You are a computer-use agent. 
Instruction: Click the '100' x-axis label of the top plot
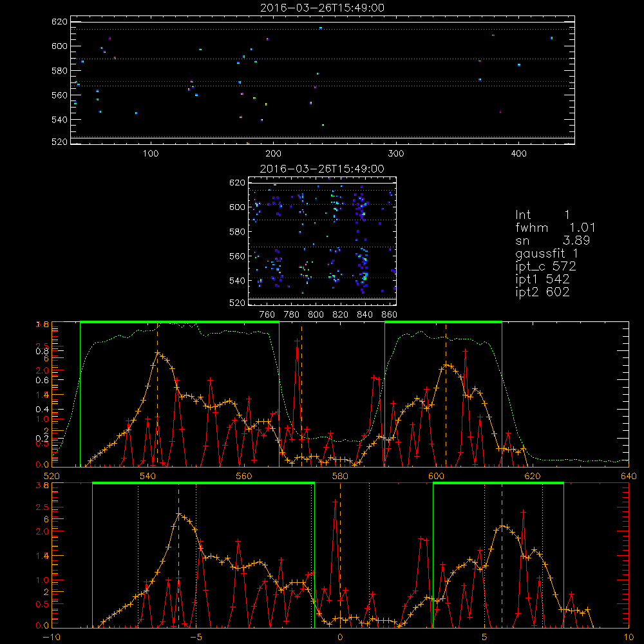(x=151, y=154)
